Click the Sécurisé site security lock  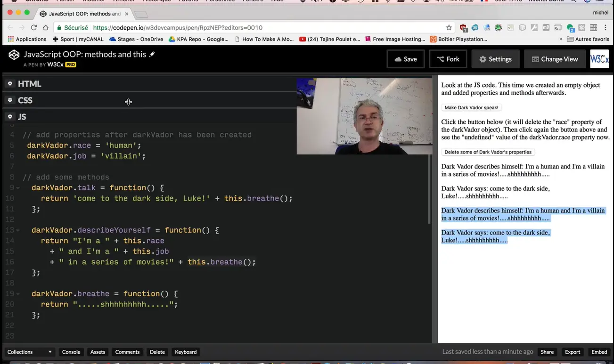(x=73, y=28)
